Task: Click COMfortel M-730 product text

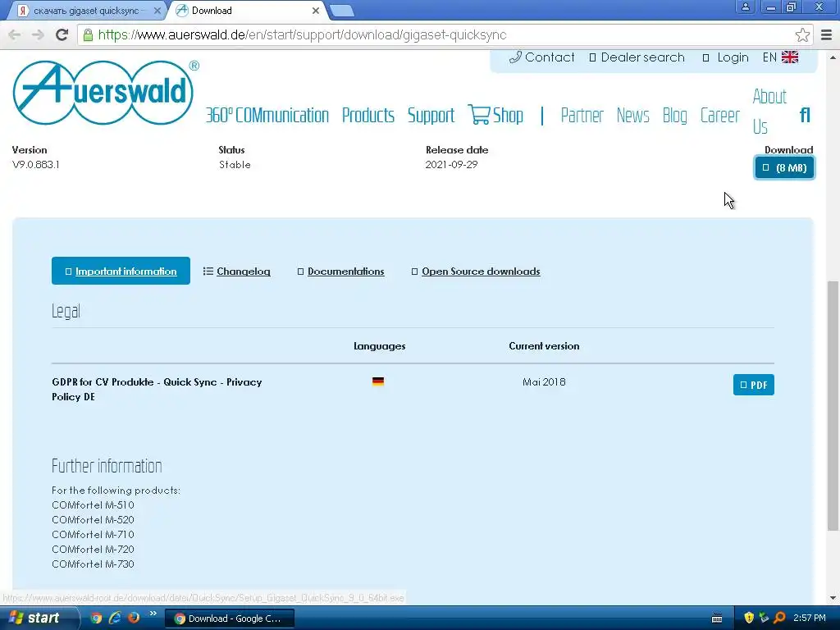Action: pyautogui.click(x=93, y=564)
